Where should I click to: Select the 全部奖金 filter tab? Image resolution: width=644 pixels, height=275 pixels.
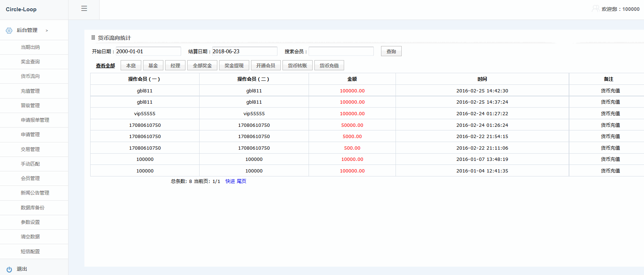[x=202, y=66]
